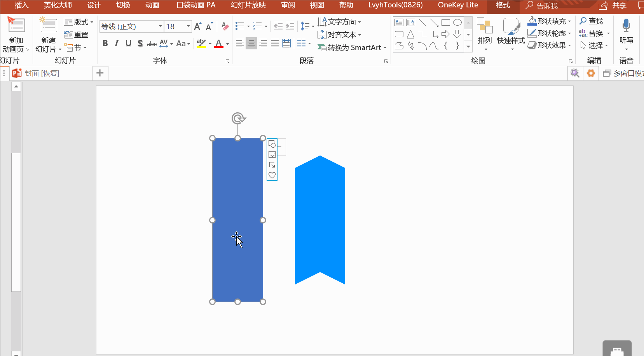Choose the down block arrow shape
Image resolution: width=644 pixels, height=356 pixels.
(x=457, y=34)
